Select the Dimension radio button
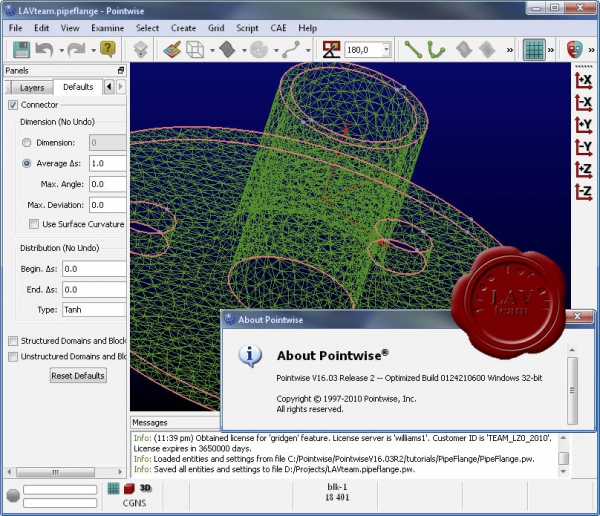This screenshot has height=516, width=600. [26, 142]
